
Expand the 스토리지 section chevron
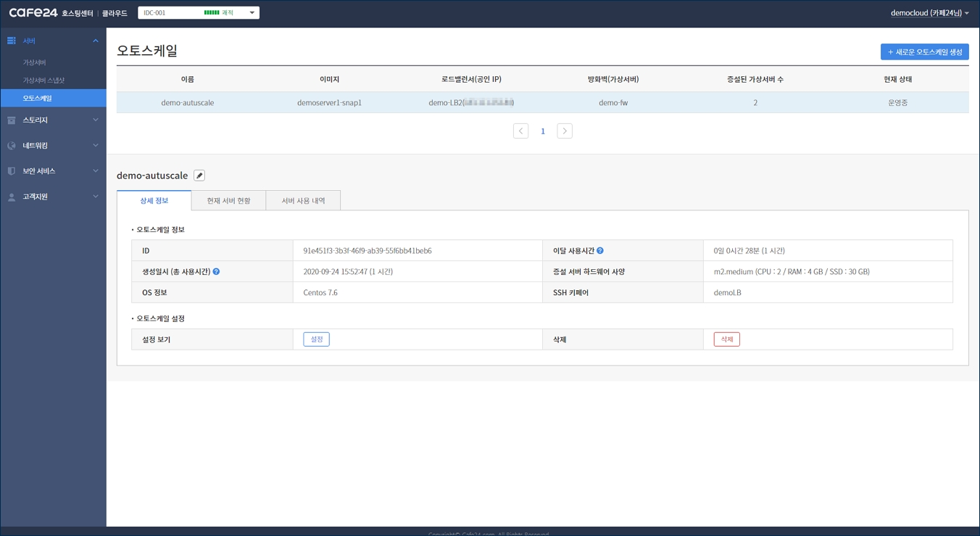[96, 120]
